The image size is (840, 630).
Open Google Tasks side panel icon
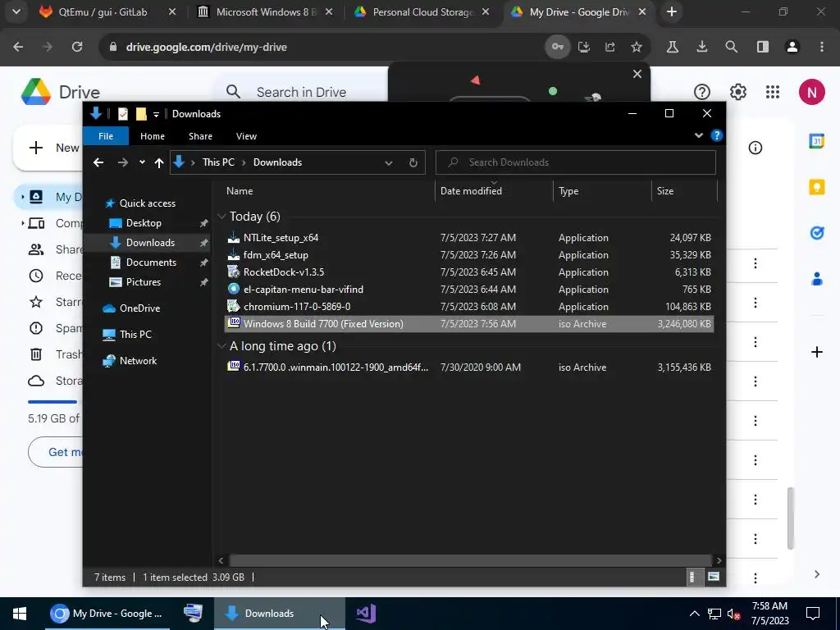pos(816,233)
